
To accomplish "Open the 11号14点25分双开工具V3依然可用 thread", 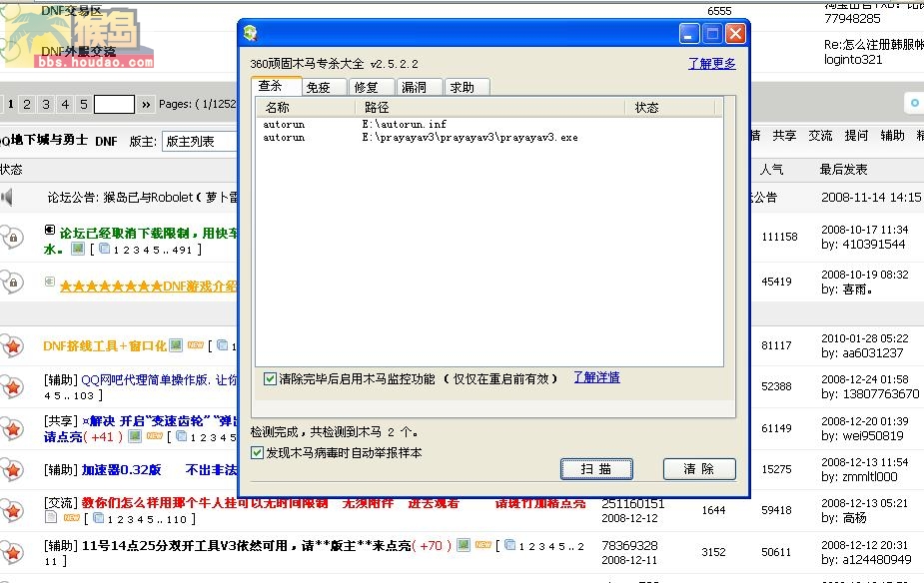I will pos(247,546).
